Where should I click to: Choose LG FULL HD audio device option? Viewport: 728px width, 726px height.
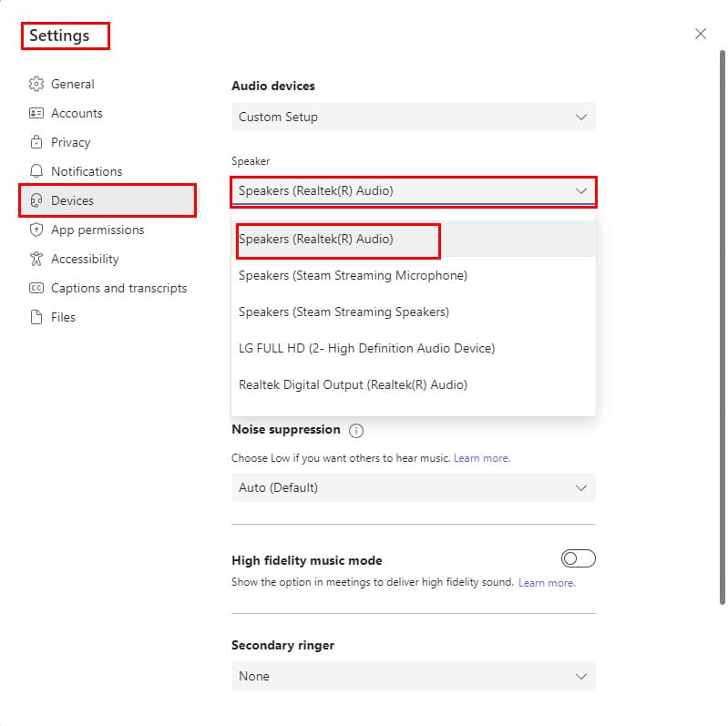pyautogui.click(x=366, y=348)
